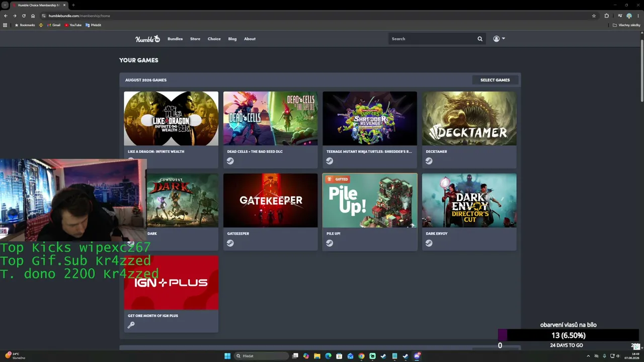Click the Humble logo in the site header
This screenshot has width=644, height=362.
click(147, 39)
